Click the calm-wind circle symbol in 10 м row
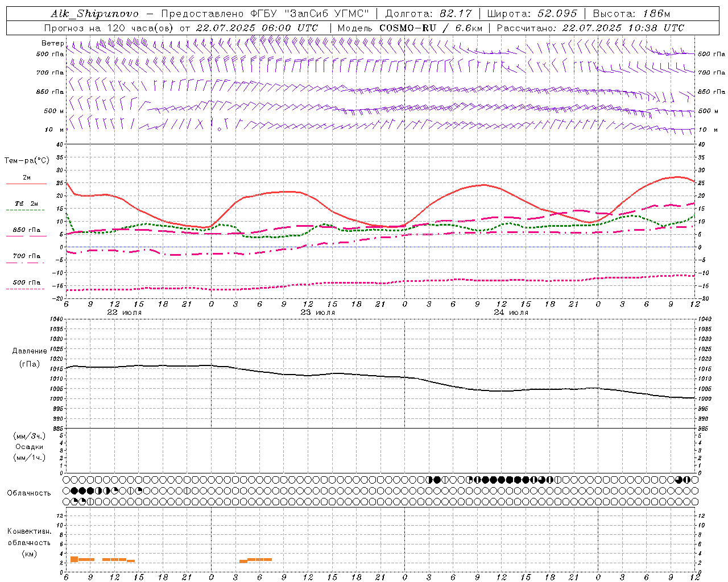The image size is (728, 582). 219,130
